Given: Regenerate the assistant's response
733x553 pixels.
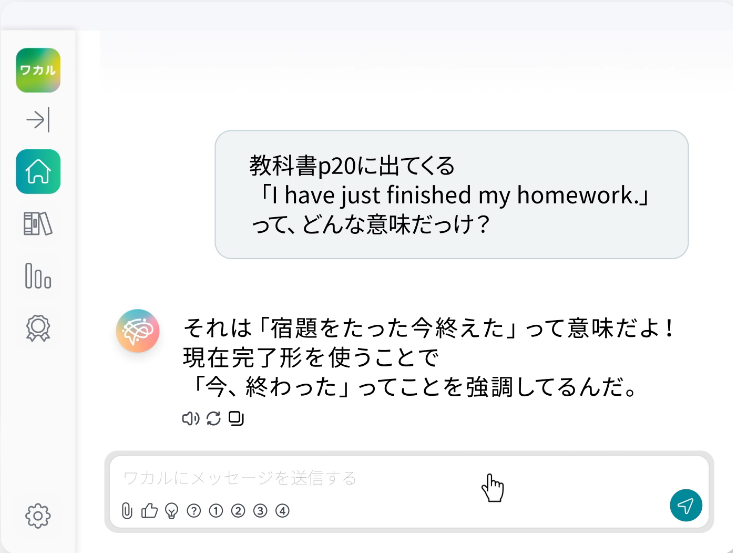Looking at the screenshot, I should [213, 418].
